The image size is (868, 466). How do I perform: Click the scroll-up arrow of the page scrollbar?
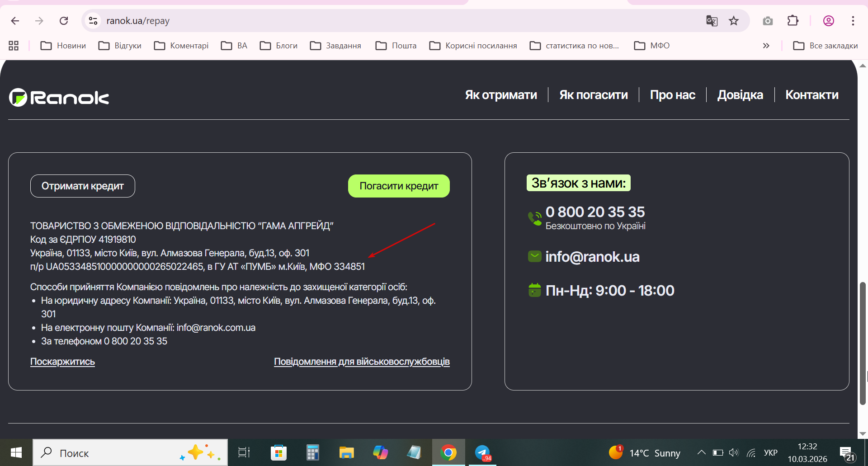pyautogui.click(x=863, y=66)
